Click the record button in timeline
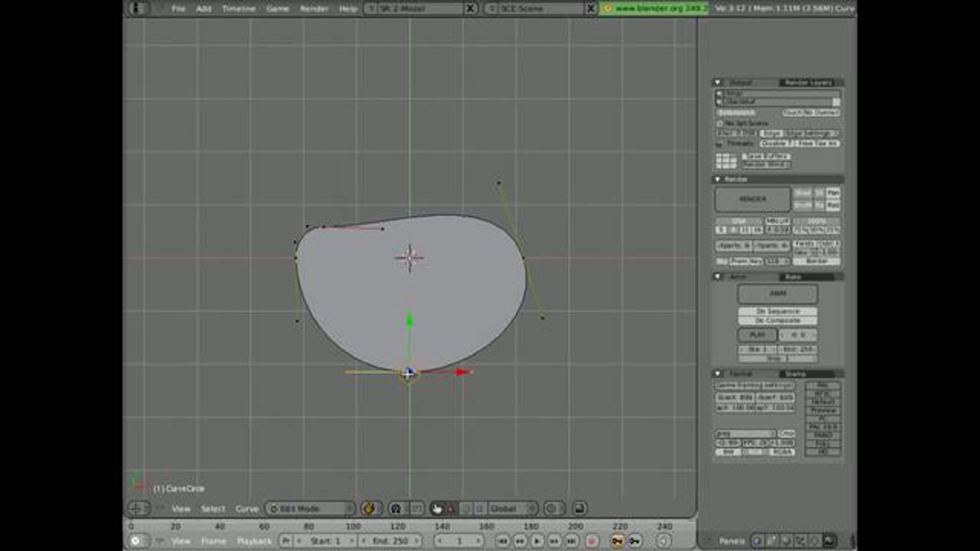 (x=591, y=541)
